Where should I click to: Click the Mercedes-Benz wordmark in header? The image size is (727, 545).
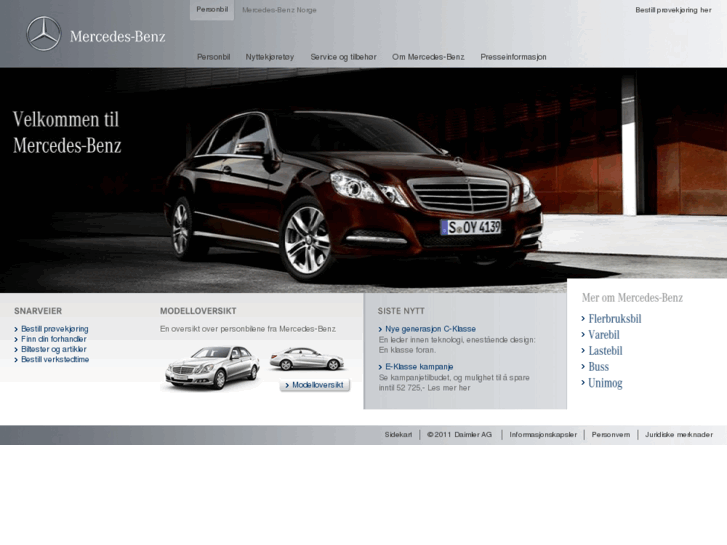tap(118, 37)
